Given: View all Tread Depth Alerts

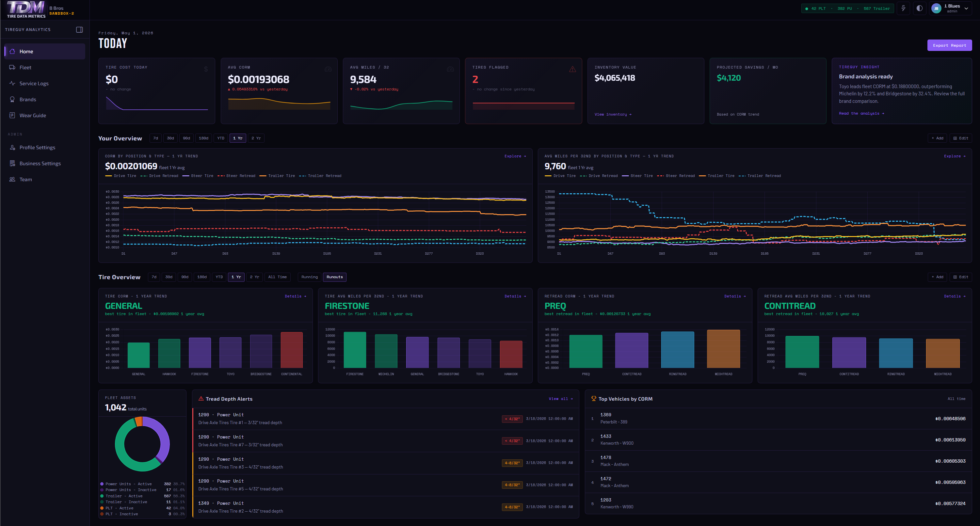Looking at the screenshot, I should pos(561,399).
